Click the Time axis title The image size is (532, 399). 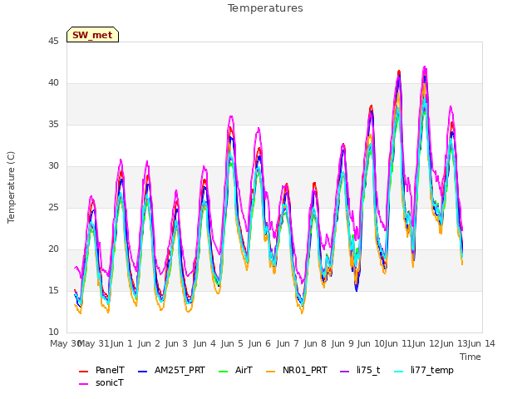[x=470, y=357]
